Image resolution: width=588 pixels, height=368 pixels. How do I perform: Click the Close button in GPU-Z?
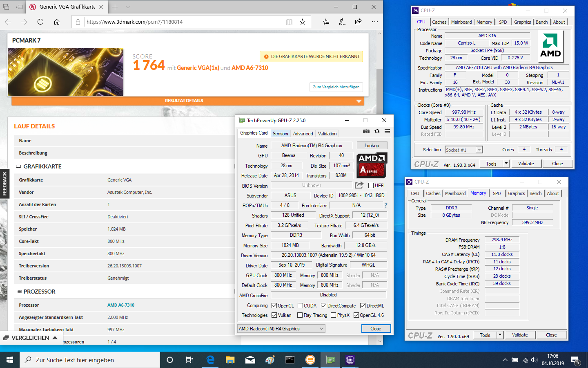[376, 329]
